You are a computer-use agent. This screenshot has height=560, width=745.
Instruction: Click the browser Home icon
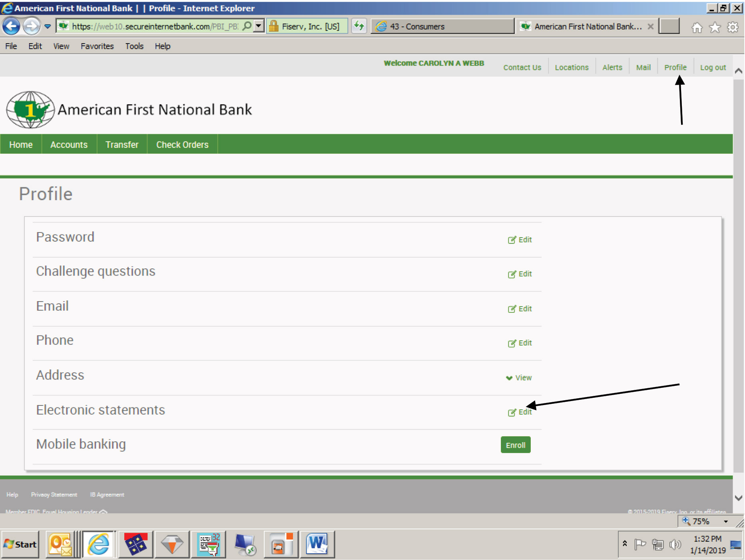[697, 27]
